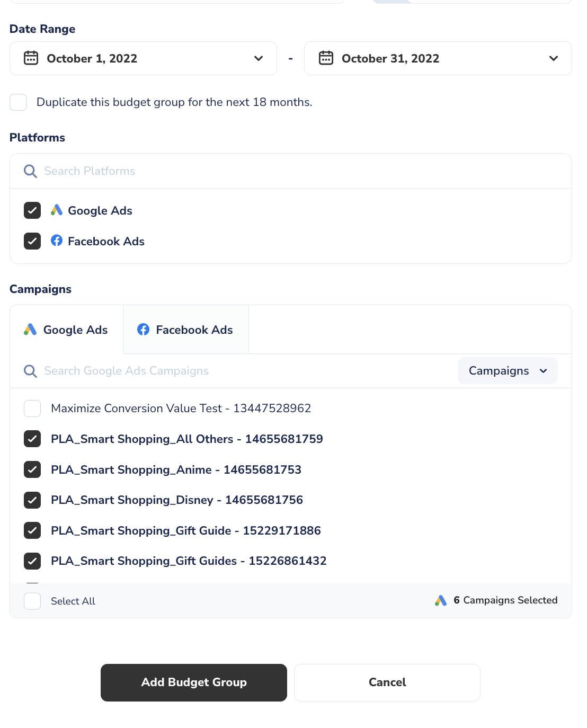
Task: Click the Facebook icon in campaigns tab
Action: 143,330
